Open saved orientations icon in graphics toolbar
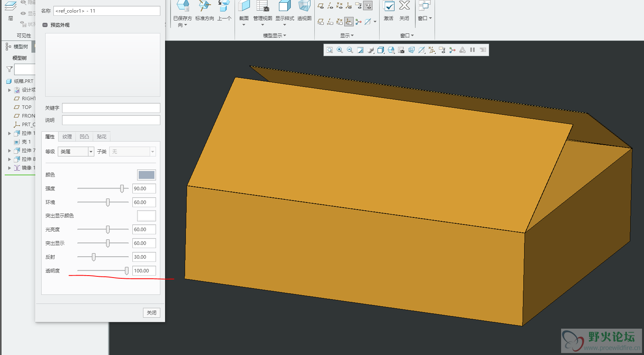This screenshot has width=644, height=355. pyautogui.click(x=391, y=50)
